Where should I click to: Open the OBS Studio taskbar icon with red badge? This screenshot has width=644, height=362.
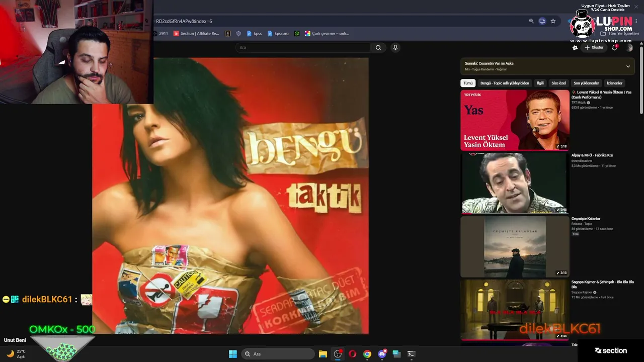pos(338,354)
